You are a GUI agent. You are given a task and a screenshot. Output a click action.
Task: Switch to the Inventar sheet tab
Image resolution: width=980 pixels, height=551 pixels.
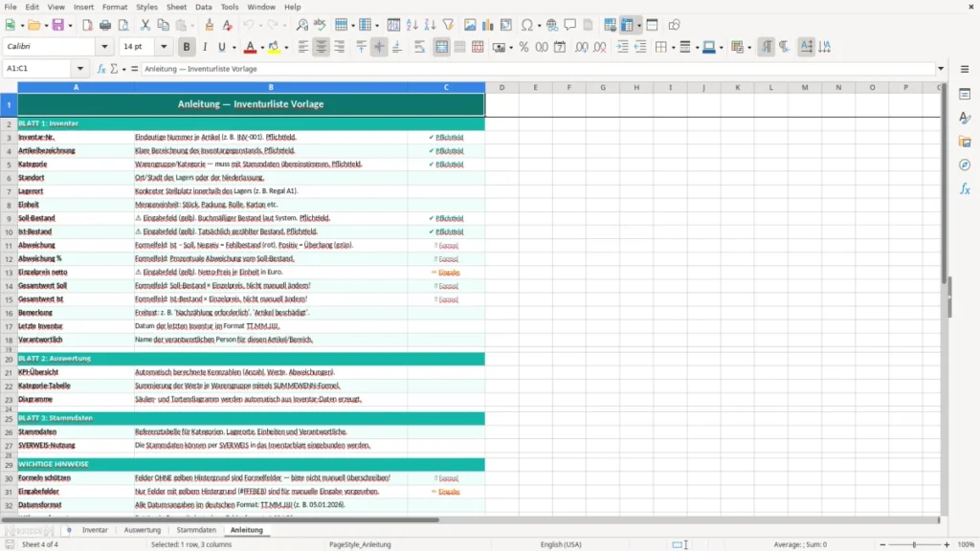[x=95, y=530]
